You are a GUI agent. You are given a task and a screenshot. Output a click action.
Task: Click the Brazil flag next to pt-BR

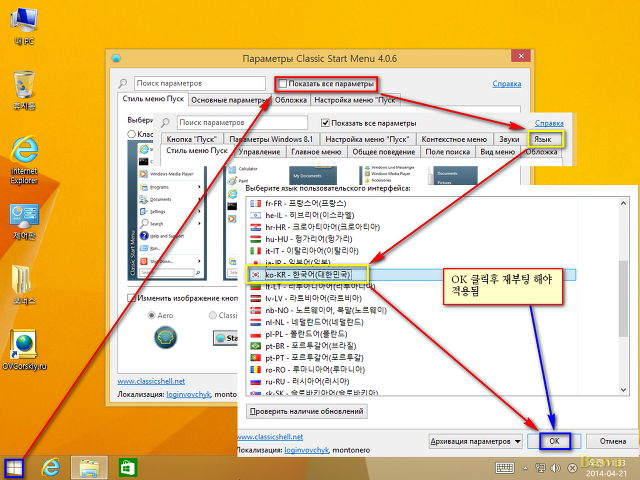coord(256,346)
